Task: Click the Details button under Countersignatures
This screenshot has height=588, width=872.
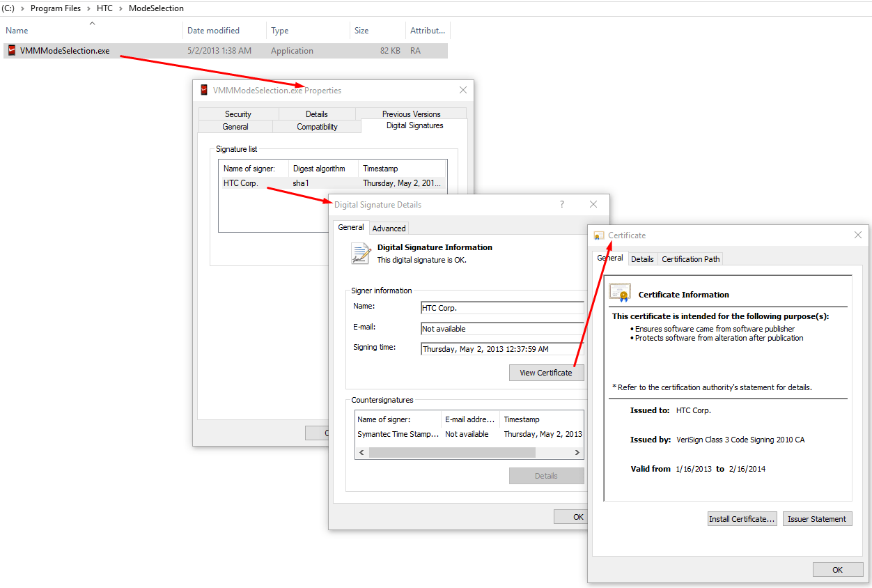Action: pos(546,476)
